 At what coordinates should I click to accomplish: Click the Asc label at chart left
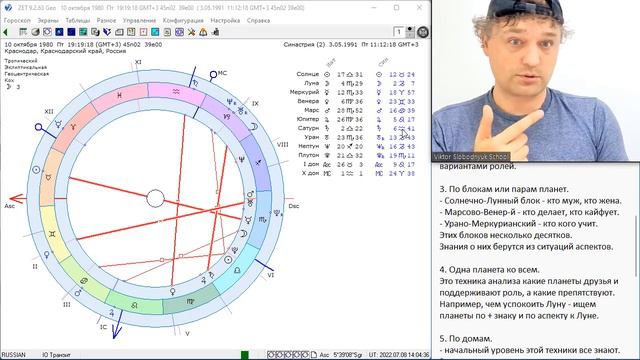tap(9, 206)
